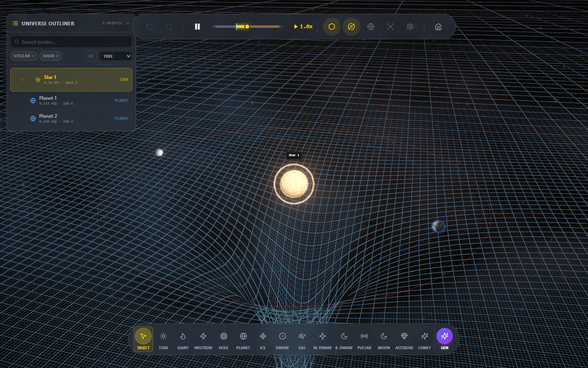Select the Comet tool
Image resolution: width=588 pixels, height=368 pixels.
click(424, 340)
